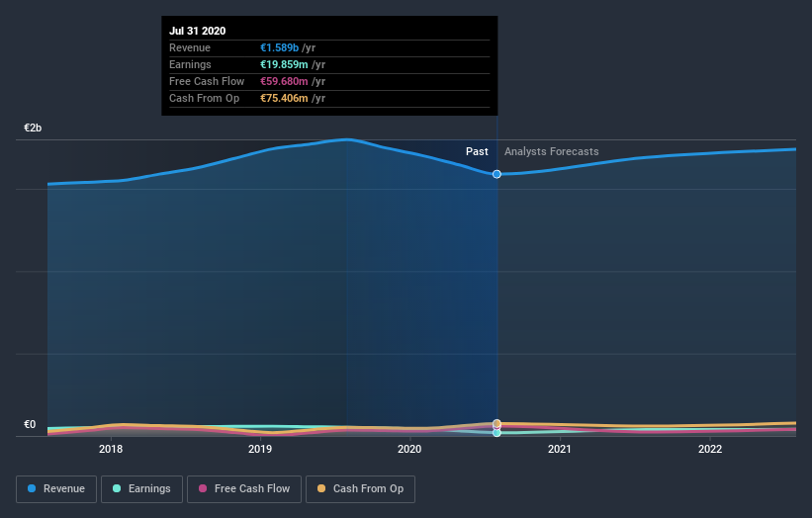Click the blue Revenue data point marker
The height and width of the screenshot is (518, 812).
(x=496, y=174)
